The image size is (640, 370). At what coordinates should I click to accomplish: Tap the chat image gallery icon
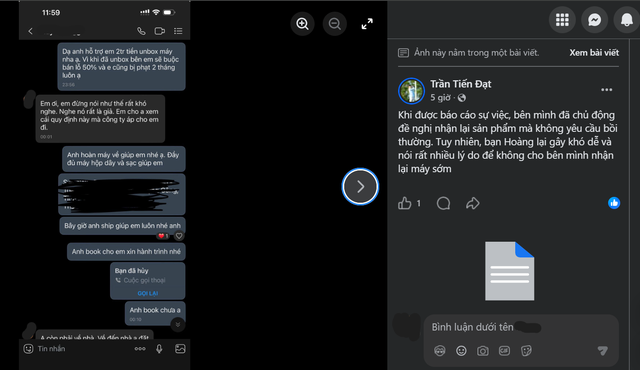(x=180, y=349)
